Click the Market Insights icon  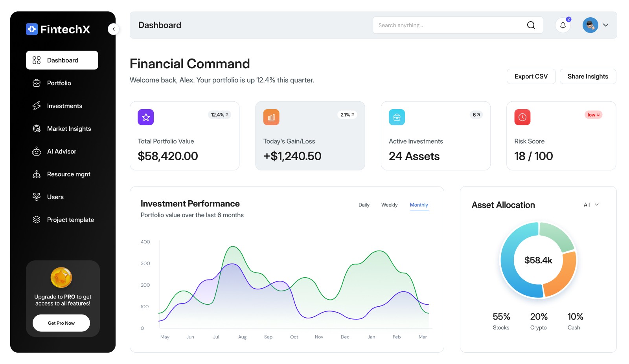click(x=36, y=128)
